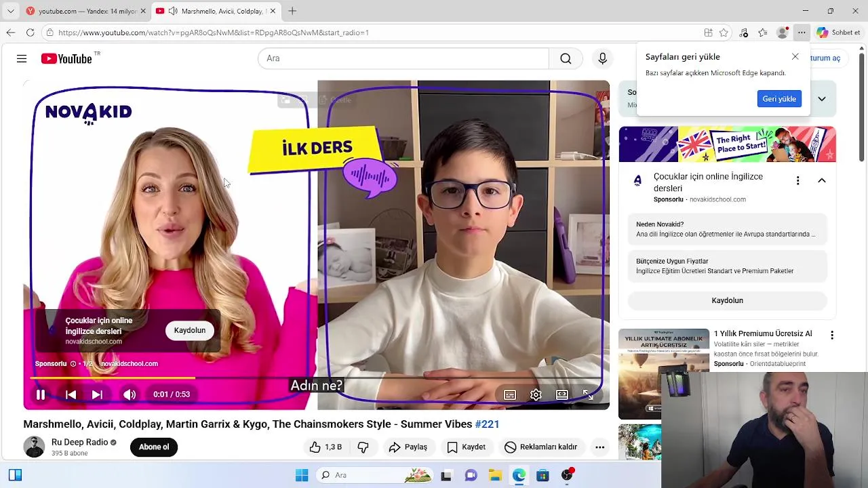Open the Bütçenize Uygun Fiyatlar link
The height and width of the screenshot is (488, 868).
pyautogui.click(x=727, y=266)
